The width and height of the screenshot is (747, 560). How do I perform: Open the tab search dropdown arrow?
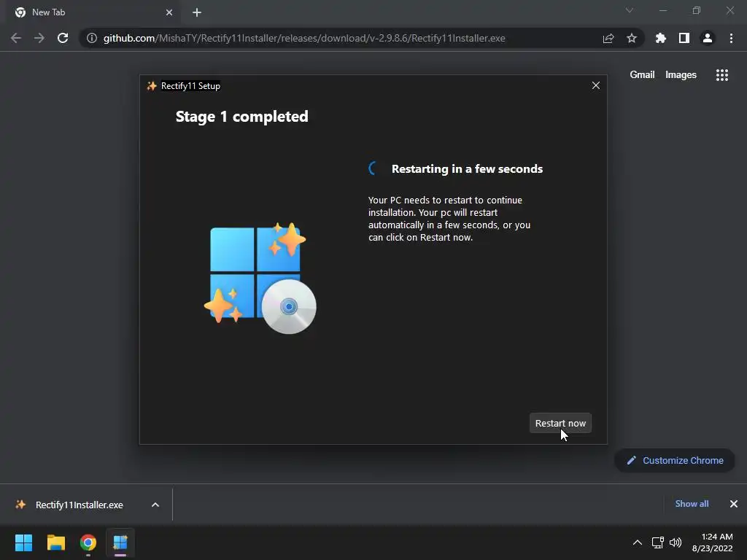pyautogui.click(x=630, y=10)
